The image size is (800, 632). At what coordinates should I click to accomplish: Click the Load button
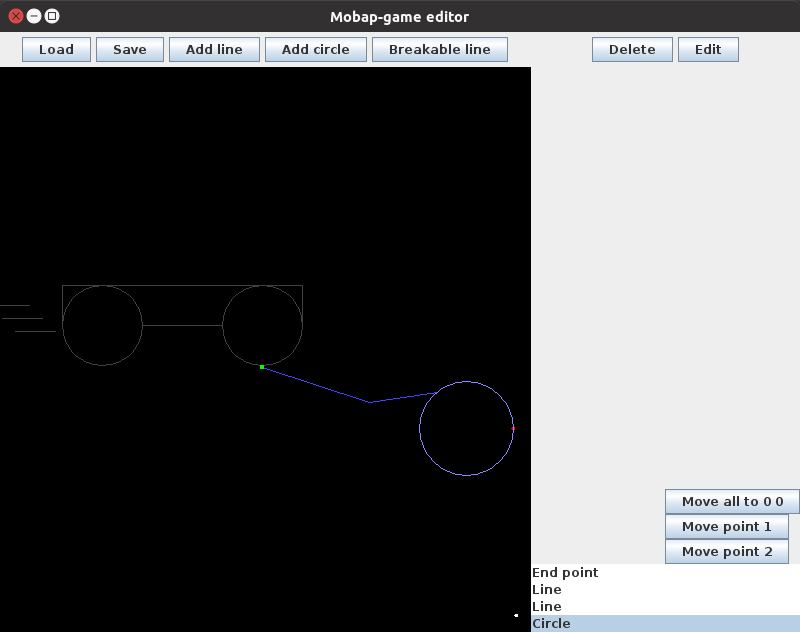pos(55,49)
